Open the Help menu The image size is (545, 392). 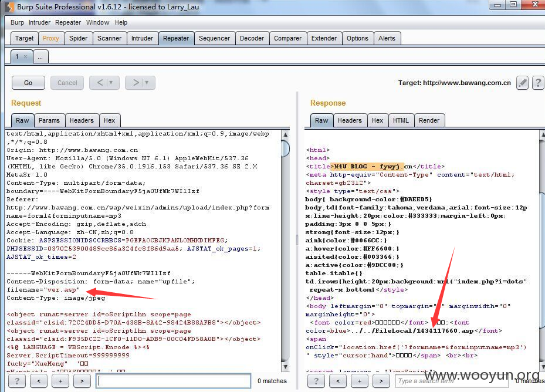pos(121,22)
